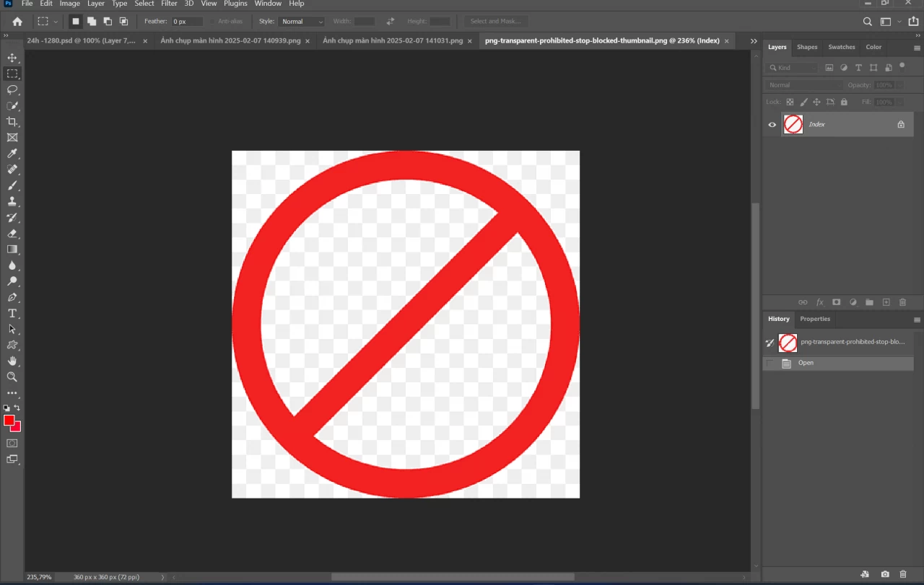
Task: Select the Eyedropper tool
Action: 12,153
